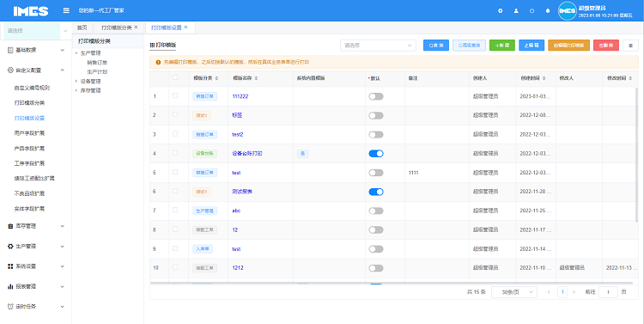Sort by the 模板名称 column sort icon

click(x=256, y=78)
